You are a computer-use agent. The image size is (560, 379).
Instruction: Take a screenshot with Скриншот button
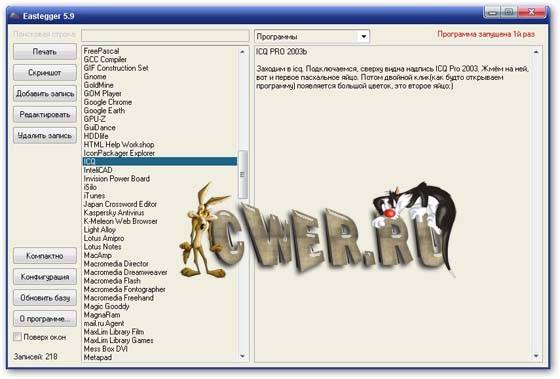(x=45, y=73)
